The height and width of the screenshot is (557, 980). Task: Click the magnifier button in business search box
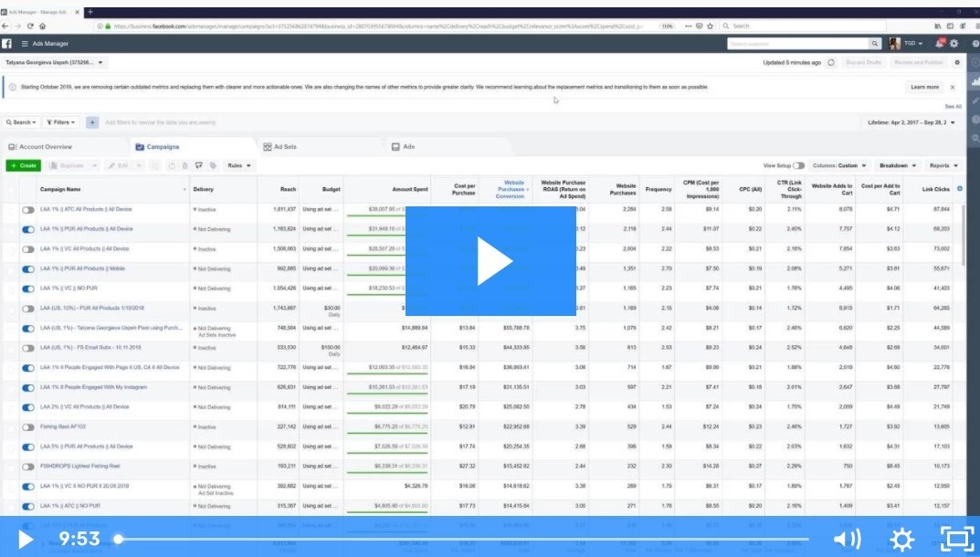(x=874, y=43)
